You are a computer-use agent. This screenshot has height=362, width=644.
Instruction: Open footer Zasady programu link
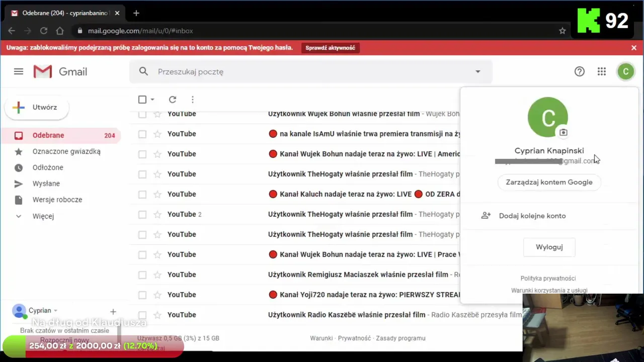coord(400,338)
